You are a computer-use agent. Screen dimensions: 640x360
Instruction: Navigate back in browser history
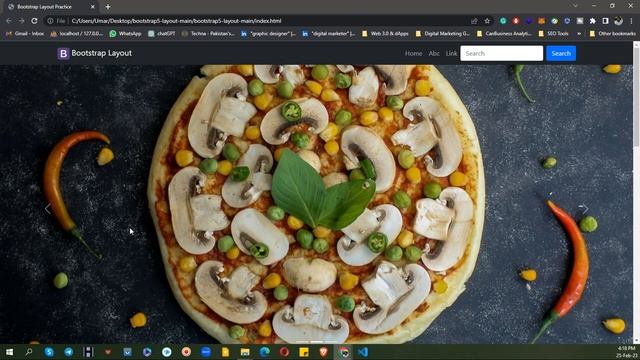pos(9,21)
